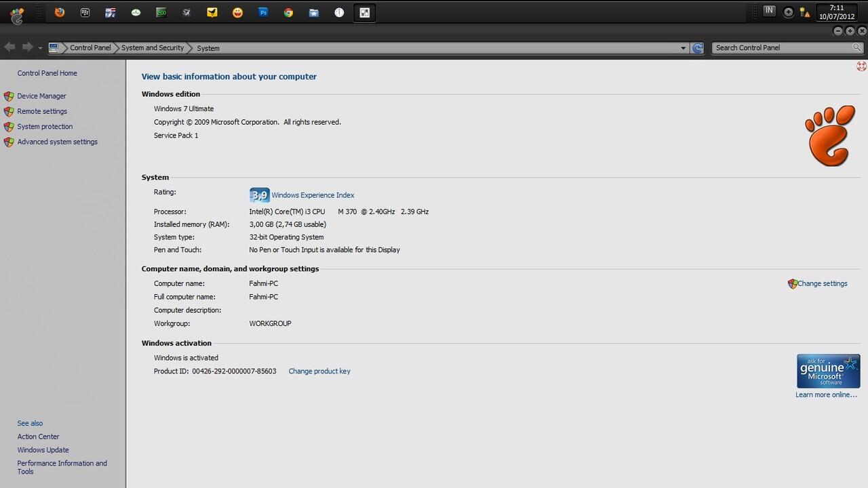This screenshot has height=488, width=868.
Task: Expand arrow after Control Panel breadcrumb
Action: click(116, 48)
